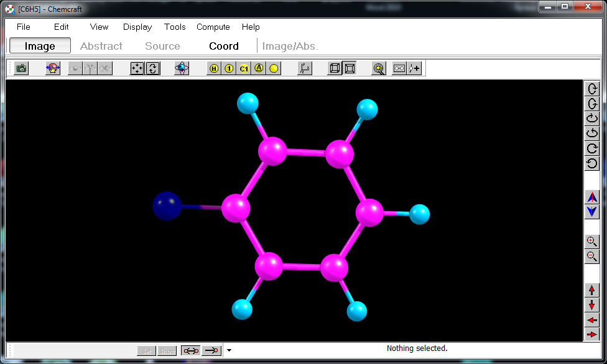Open the Compute menu
This screenshot has width=607, height=364.
213,27
